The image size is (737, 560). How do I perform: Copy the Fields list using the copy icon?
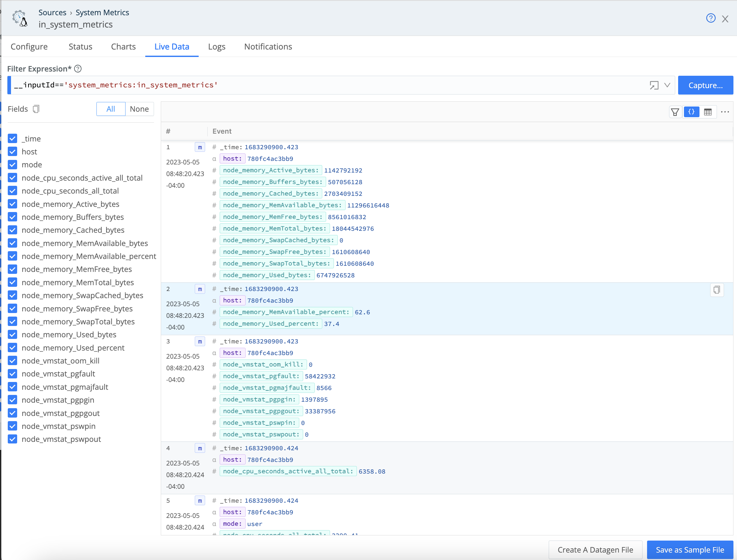(36, 109)
